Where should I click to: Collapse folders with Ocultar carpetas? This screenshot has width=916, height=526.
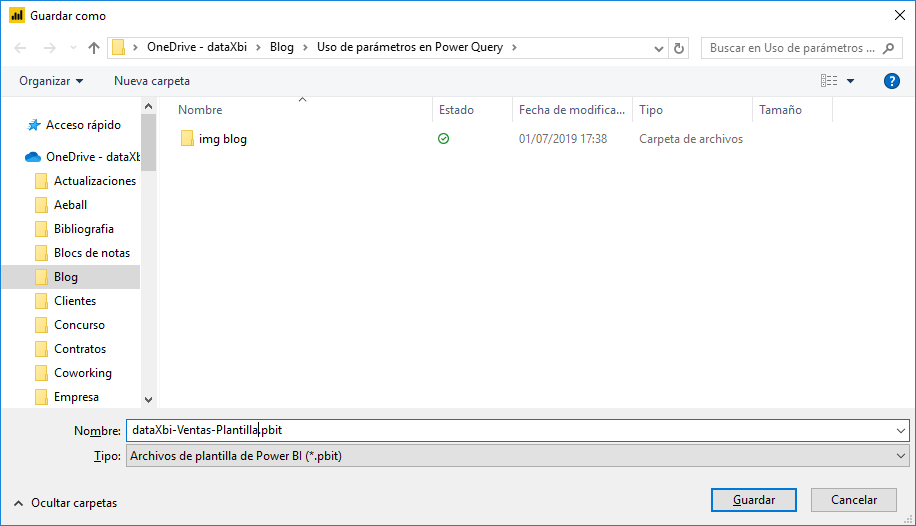coord(66,502)
